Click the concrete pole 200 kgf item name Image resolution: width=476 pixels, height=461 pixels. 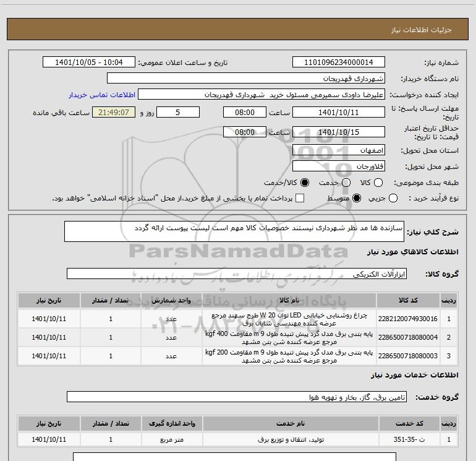click(x=289, y=356)
